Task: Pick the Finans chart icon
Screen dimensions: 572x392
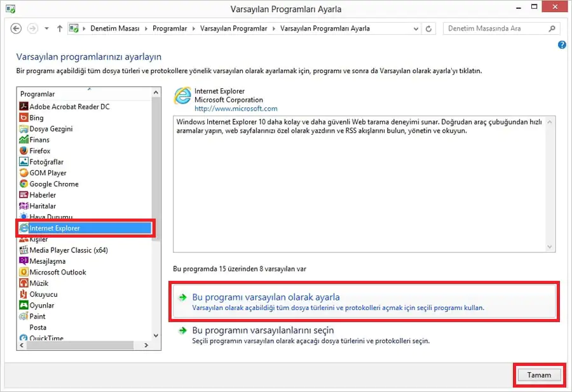Action: 24,140
